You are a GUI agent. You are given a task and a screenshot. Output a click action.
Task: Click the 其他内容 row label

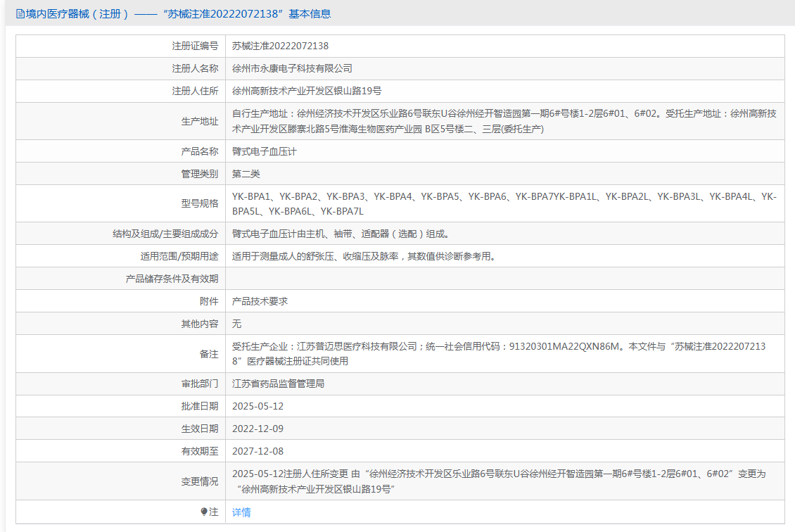coord(200,324)
